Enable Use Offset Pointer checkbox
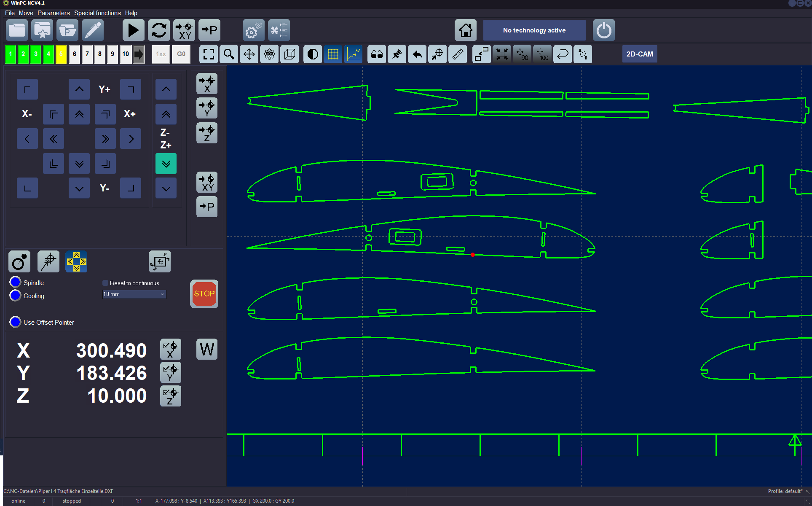The width and height of the screenshot is (812, 506). coord(15,322)
